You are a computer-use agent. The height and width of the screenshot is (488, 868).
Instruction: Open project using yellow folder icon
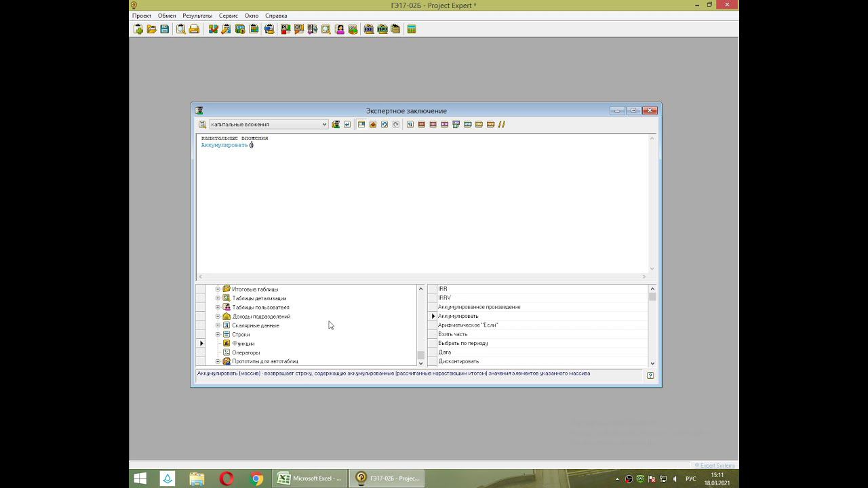click(151, 29)
